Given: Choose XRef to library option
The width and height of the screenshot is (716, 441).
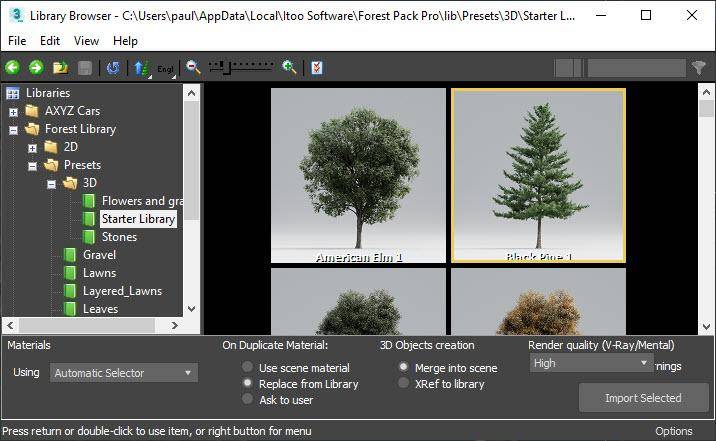Looking at the screenshot, I should click(404, 384).
